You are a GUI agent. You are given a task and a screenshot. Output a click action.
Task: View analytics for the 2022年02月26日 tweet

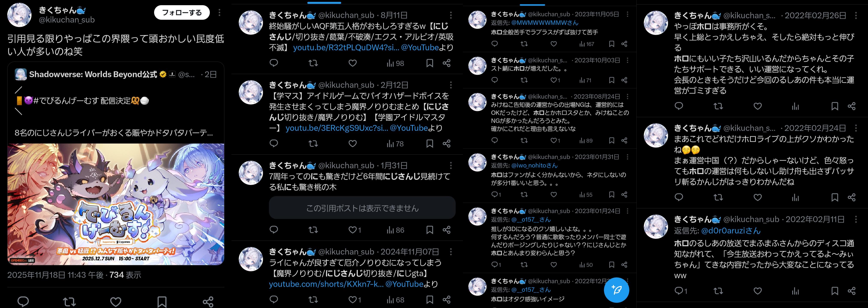[795, 106]
